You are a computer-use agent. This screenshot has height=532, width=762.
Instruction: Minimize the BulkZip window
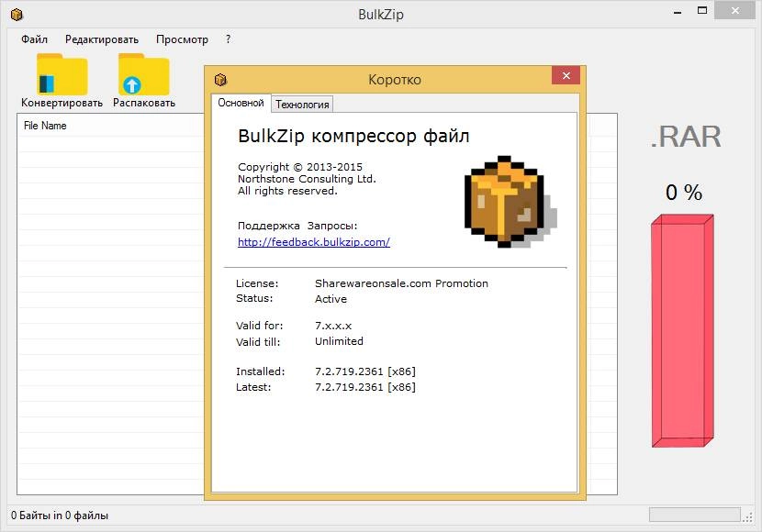[x=678, y=12]
